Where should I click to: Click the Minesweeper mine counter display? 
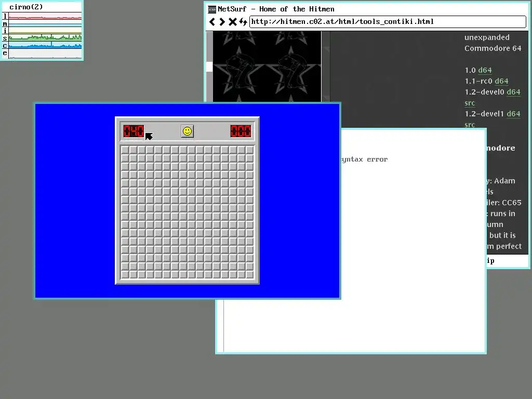(x=134, y=131)
